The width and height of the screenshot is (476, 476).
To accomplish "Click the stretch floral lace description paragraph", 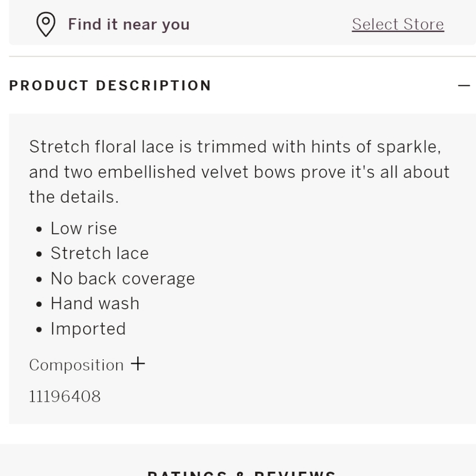I will point(239,172).
